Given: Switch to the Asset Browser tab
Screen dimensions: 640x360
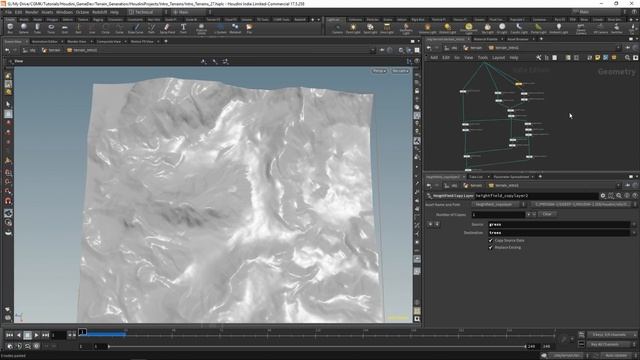Looking at the screenshot, I should click(518, 39).
